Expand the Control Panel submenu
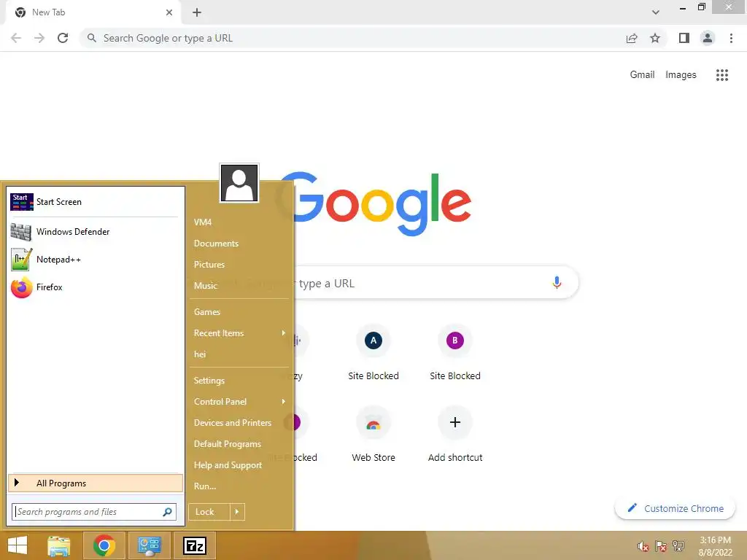Screen dimensions: 747x560 (239, 402)
